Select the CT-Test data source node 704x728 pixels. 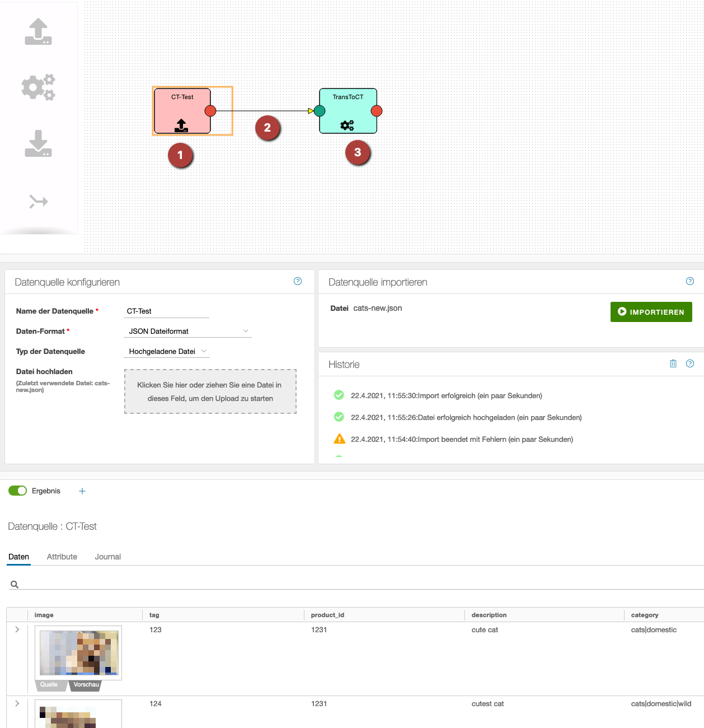(182, 110)
